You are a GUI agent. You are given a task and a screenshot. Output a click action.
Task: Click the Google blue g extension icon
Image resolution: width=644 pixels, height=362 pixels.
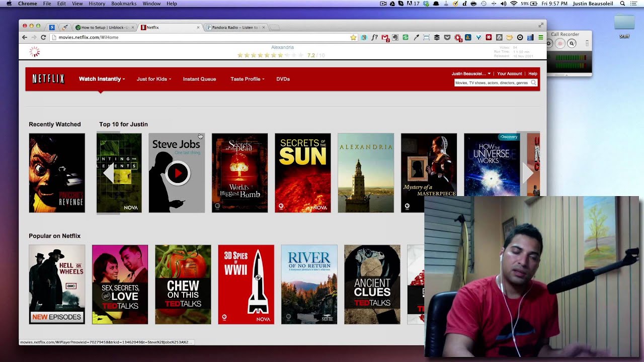pyautogui.click(x=530, y=37)
